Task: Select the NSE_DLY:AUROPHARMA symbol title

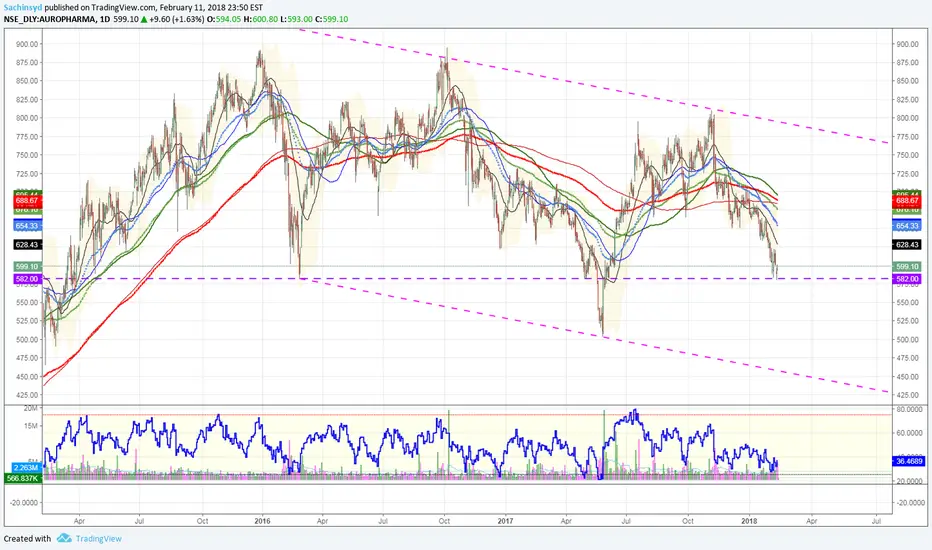Action: click(49, 19)
